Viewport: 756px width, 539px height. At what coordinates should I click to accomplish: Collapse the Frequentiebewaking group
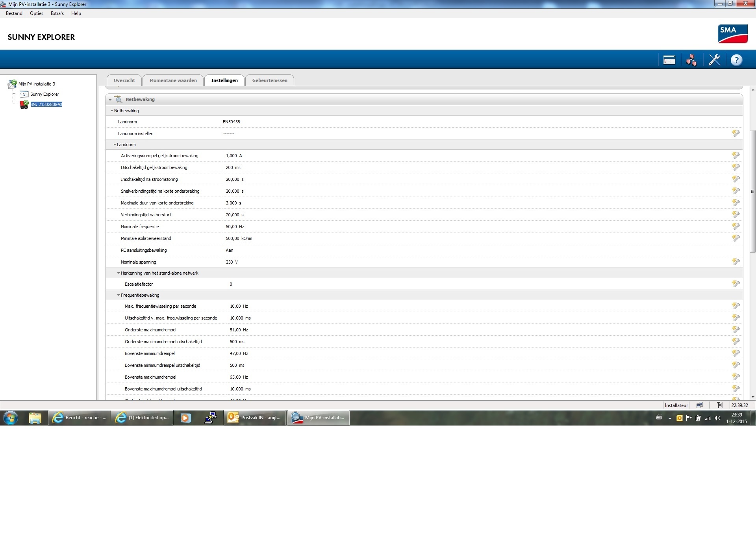119,295
